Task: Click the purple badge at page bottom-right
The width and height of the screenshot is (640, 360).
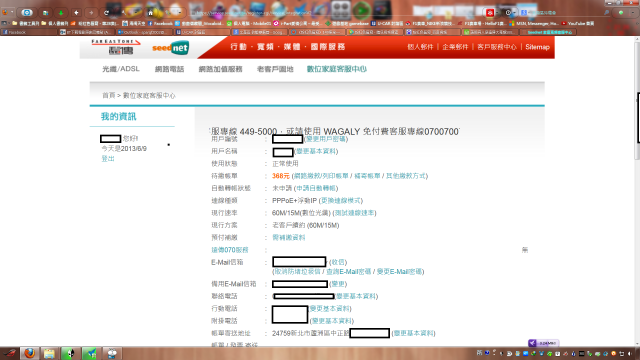Action: 543,343
